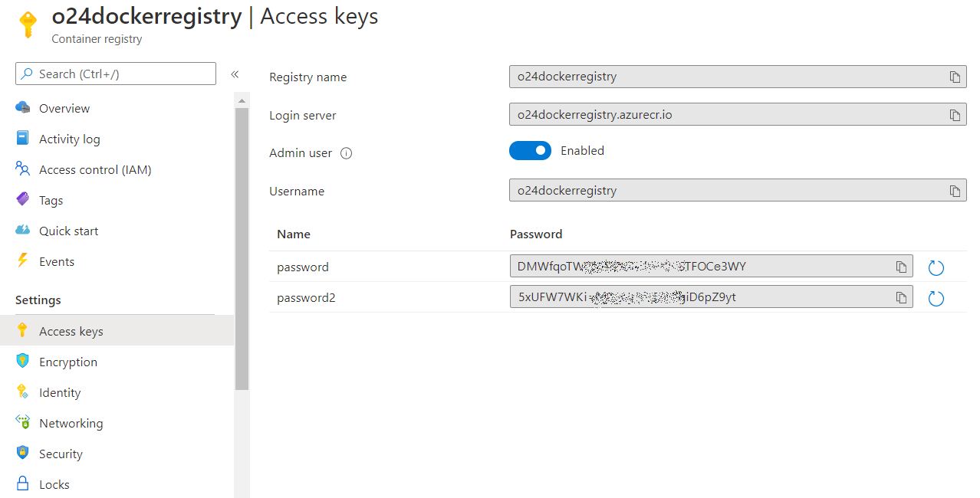The width and height of the screenshot is (980, 498).
Task: Regenerate the first password
Action: pyautogui.click(x=936, y=267)
